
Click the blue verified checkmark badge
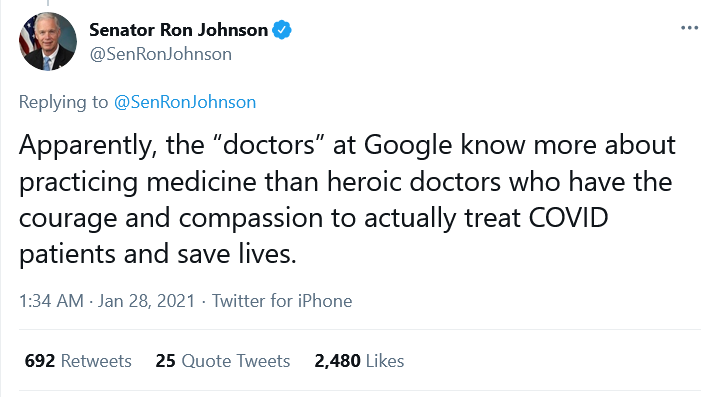click(x=282, y=30)
